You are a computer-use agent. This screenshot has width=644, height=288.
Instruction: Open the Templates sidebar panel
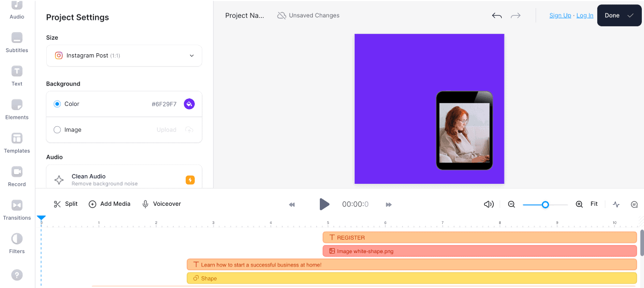[17, 143]
